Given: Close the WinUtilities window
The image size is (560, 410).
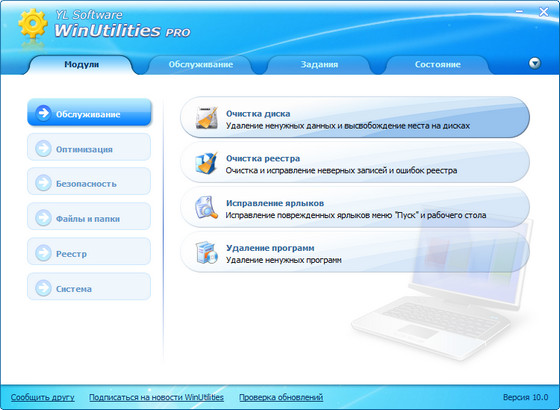Looking at the screenshot, I should (x=544, y=12).
